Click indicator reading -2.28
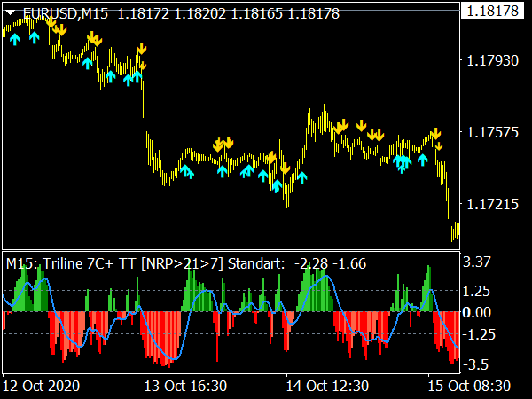This screenshot has height=399, width=532. (311, 263)
